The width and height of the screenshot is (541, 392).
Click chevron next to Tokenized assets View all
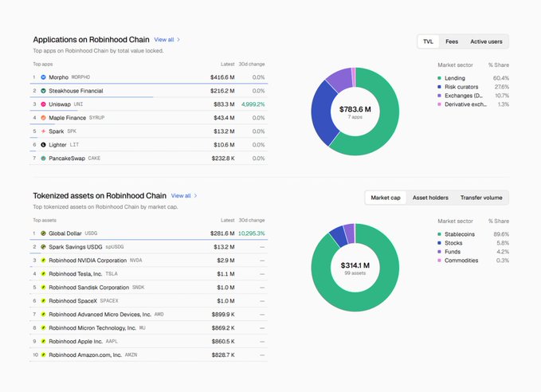[196, 196]
